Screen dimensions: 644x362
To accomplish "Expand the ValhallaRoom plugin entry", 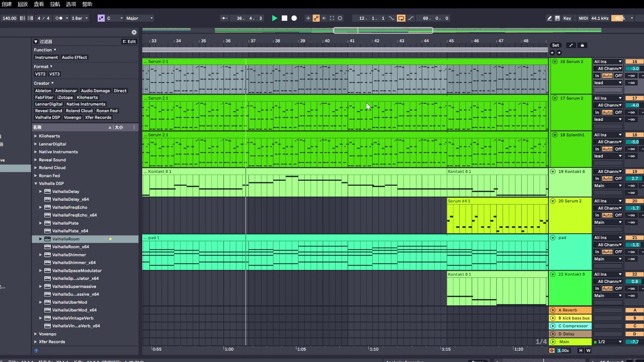I will [41, 239].
